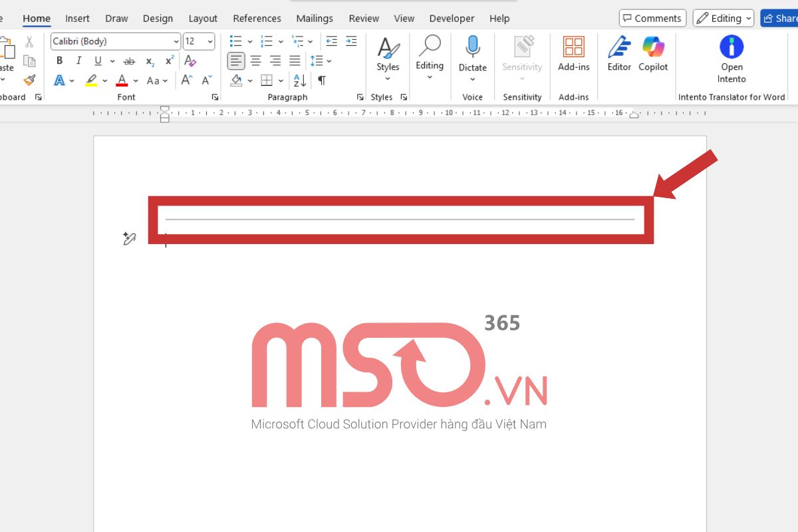The image size is (798, 532).
Task: Open the Editing find menu
Action: (x=430, y=59)
